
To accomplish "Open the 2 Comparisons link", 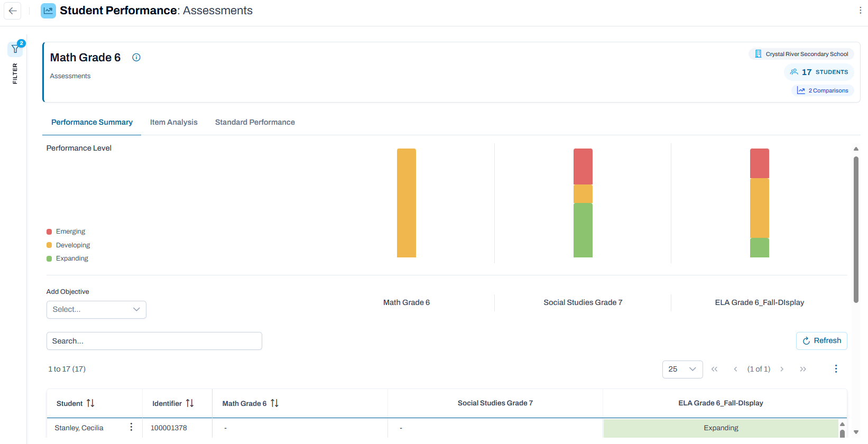I will click(x=823, y=91).
